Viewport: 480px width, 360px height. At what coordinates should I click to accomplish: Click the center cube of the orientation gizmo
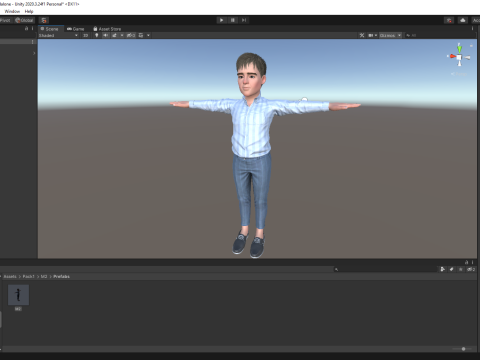click(460, 58)
